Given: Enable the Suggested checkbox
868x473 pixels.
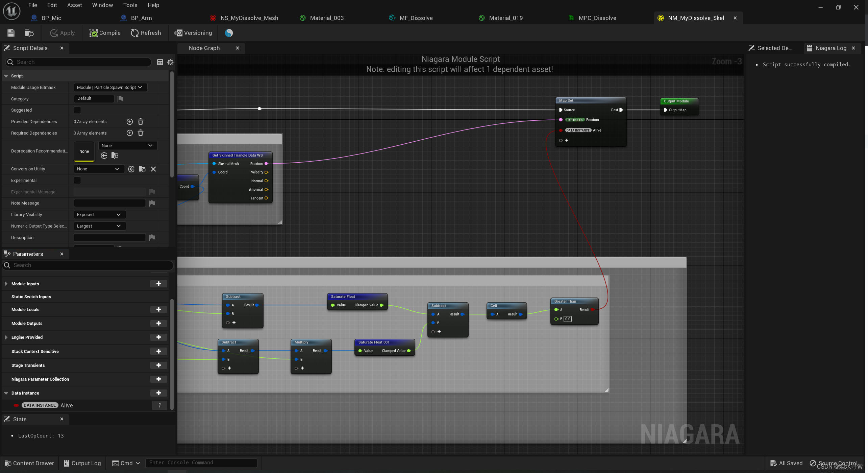Looking at the screenshot, I should point(77,110).
